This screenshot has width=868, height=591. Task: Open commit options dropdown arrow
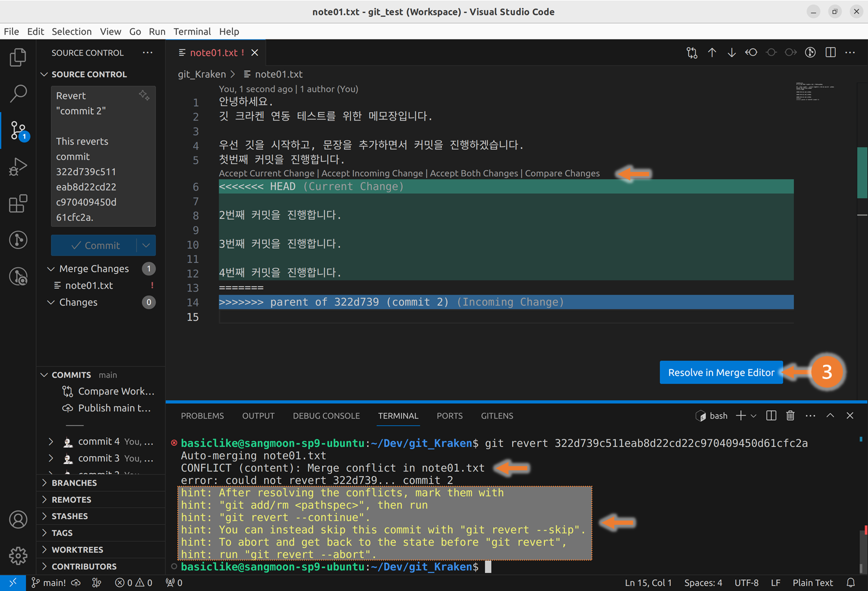click(x=146, y=246)
